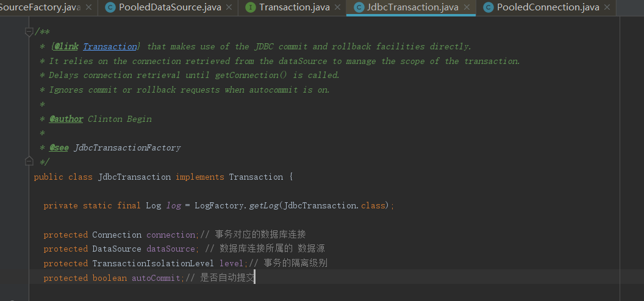Click the JdbcTransaction class name in declaration
The width and height of the screenshot is (644, 301).
(x=134, y=177)
